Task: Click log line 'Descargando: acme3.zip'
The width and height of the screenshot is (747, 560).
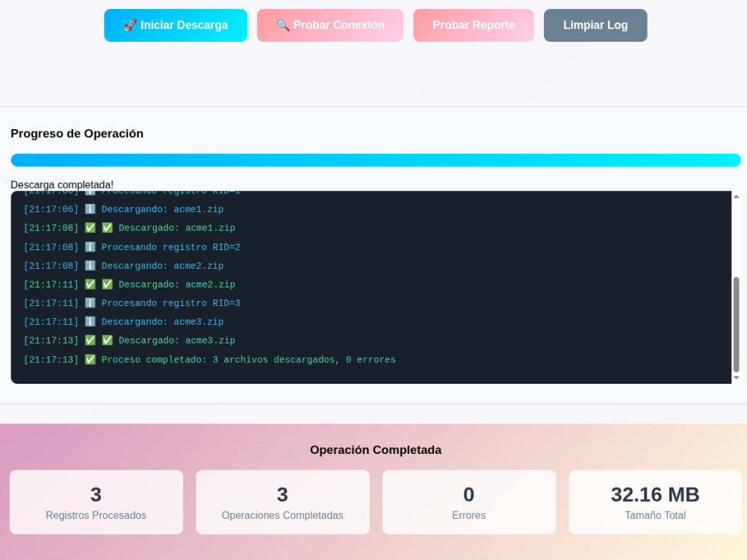Action: click(162, 322)
